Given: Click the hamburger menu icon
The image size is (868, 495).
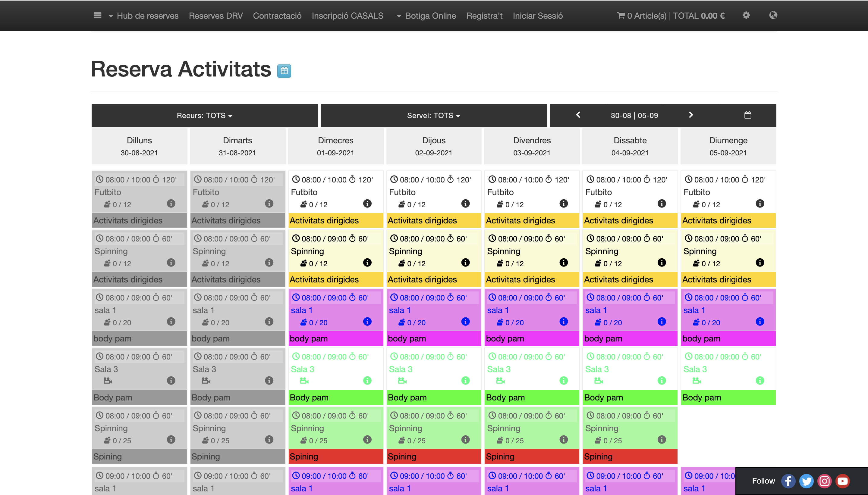Looking at the screenshot, I should [97, 16].
